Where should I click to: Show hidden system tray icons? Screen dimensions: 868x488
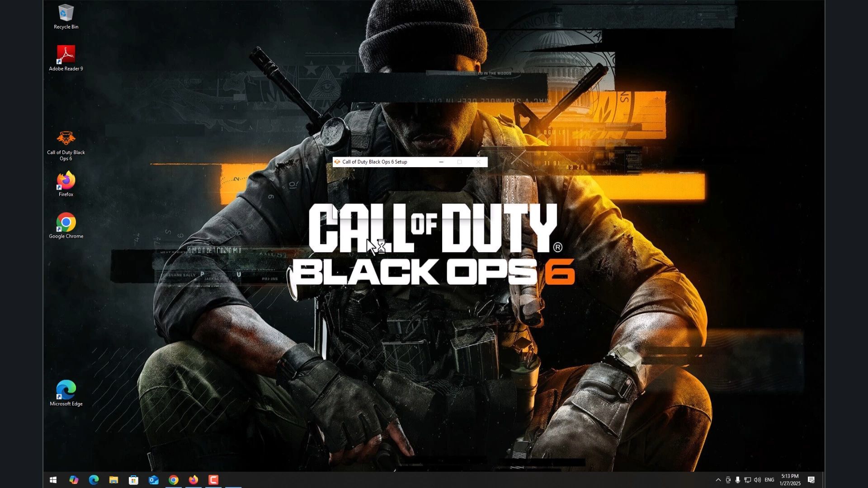click(x=718, y=480)
